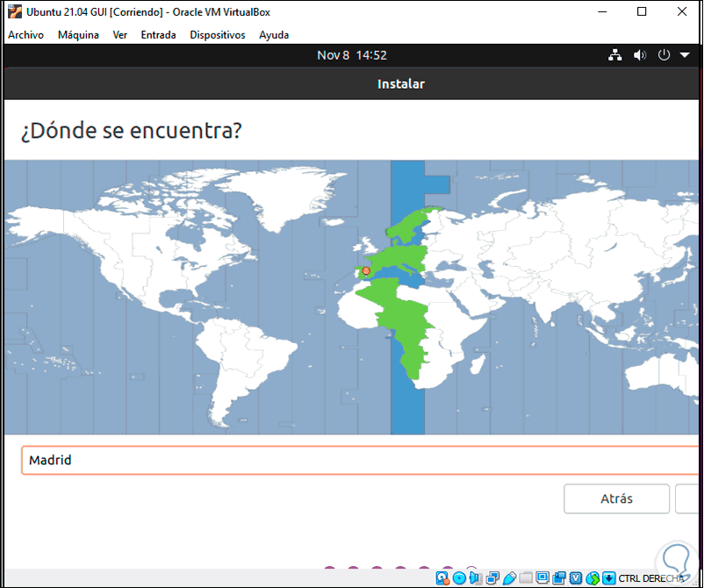Click the USB devices status icon

[x=509, y=578]
